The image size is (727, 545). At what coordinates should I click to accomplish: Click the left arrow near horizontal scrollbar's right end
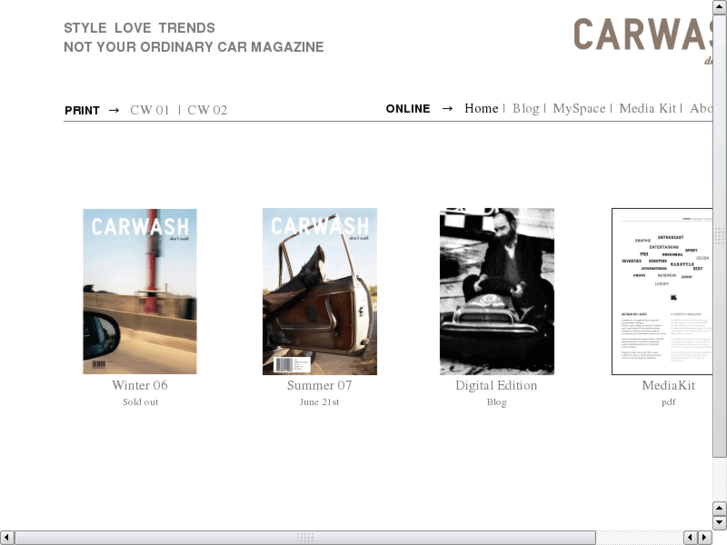(691, 538)
